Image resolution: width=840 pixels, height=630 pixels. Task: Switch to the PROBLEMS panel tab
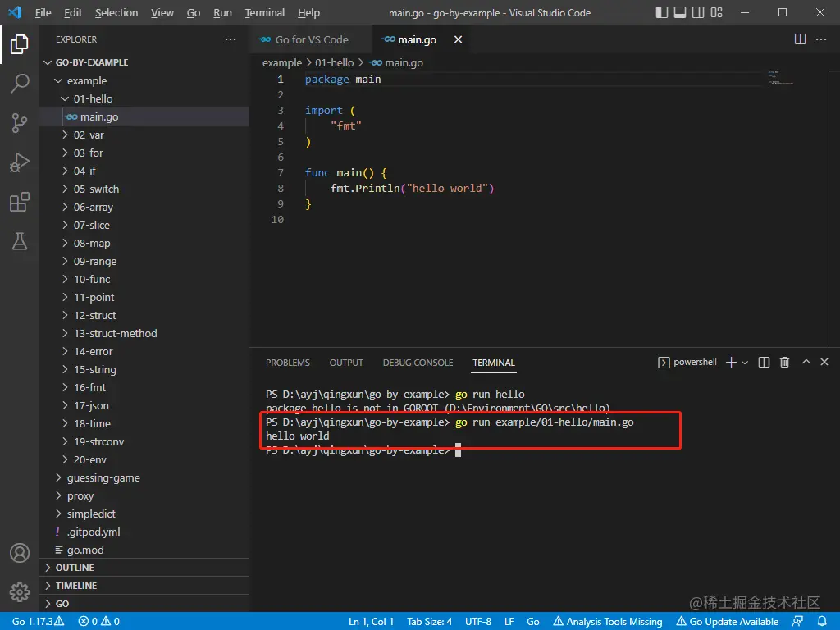click(x=288, y=363)
